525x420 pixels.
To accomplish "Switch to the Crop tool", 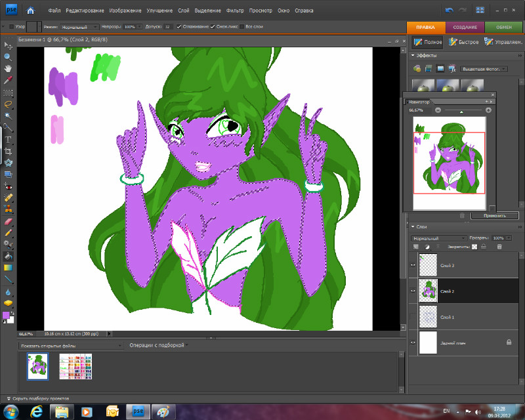I will [x=9, y=151].
